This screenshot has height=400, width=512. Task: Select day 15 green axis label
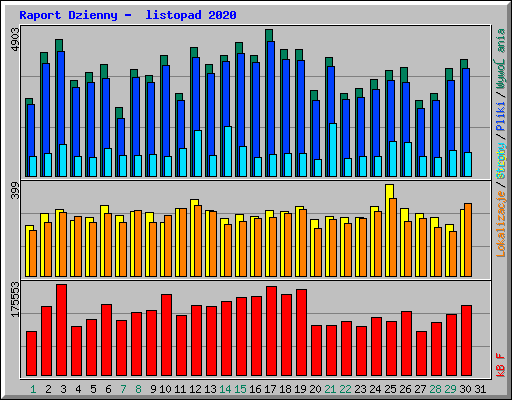[240, 389]
